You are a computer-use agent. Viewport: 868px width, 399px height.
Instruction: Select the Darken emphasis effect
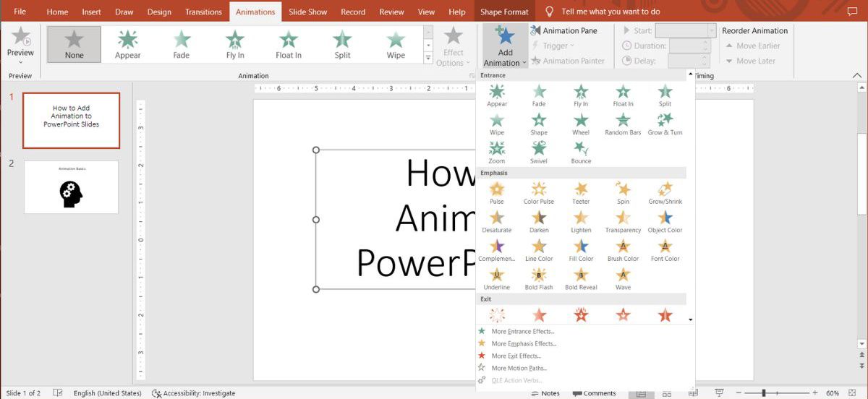[x=539, y=222]
